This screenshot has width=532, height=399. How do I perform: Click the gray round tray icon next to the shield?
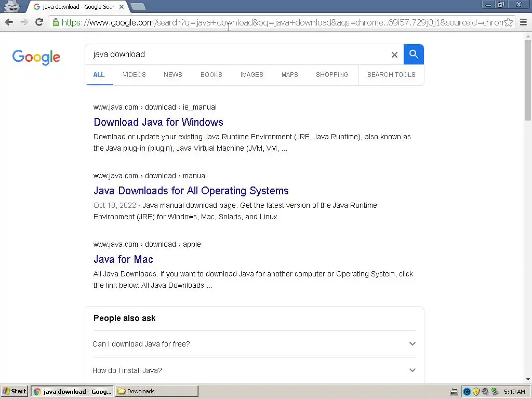(485, 392)
